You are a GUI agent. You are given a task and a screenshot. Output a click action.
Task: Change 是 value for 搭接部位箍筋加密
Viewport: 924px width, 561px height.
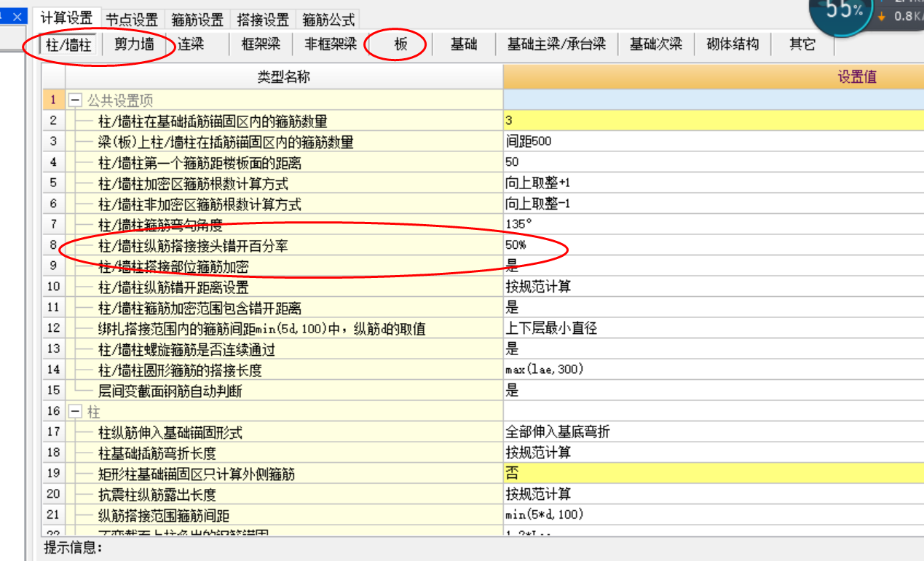[714, 266]
